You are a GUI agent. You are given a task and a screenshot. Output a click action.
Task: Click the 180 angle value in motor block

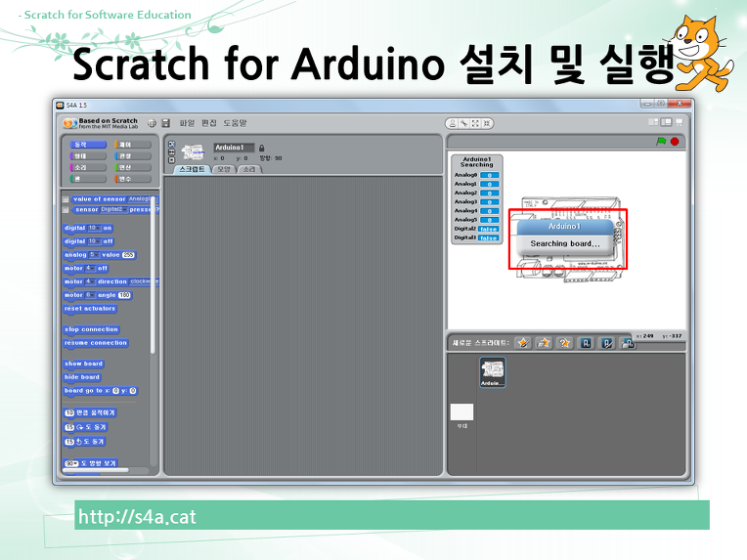124,295
